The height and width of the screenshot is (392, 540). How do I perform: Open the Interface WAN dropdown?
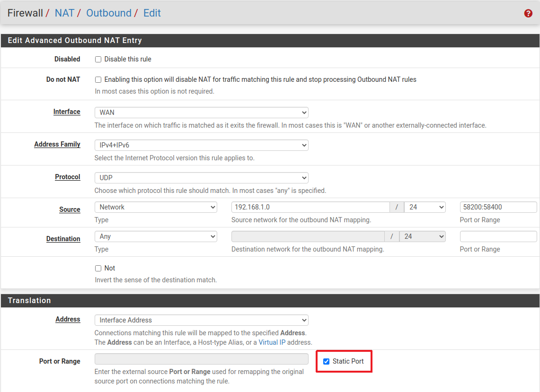(x=201, y=113)
